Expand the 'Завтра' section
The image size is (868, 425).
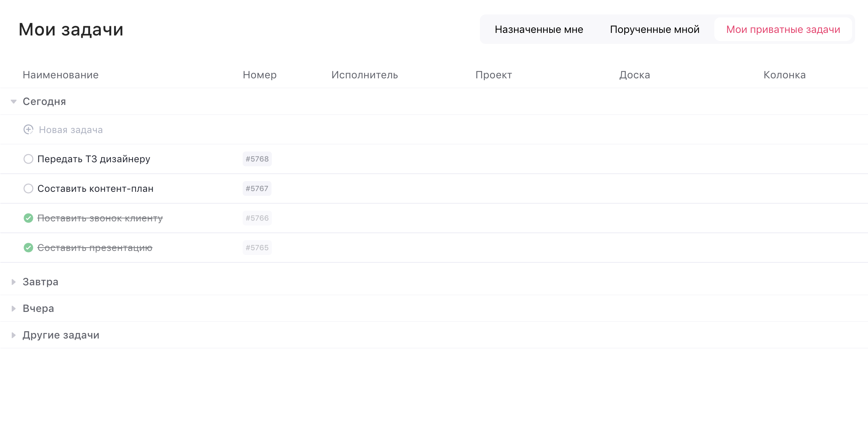point(14,282)
